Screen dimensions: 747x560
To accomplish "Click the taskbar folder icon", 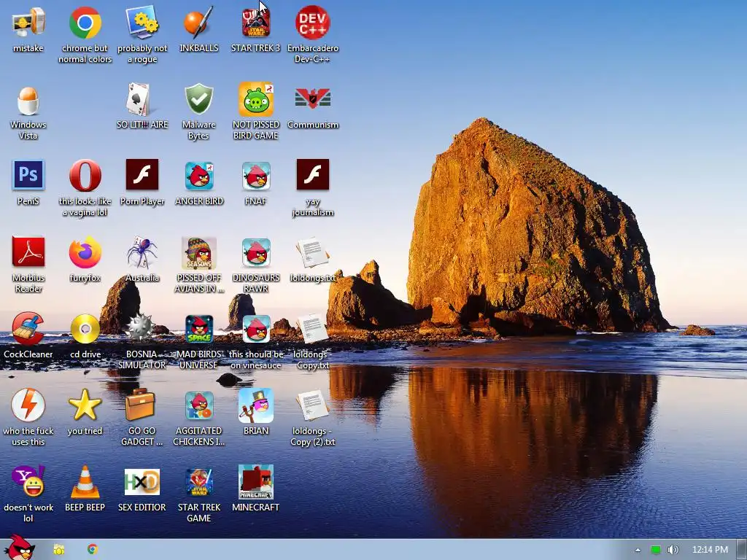I will [x=58, y=550].
